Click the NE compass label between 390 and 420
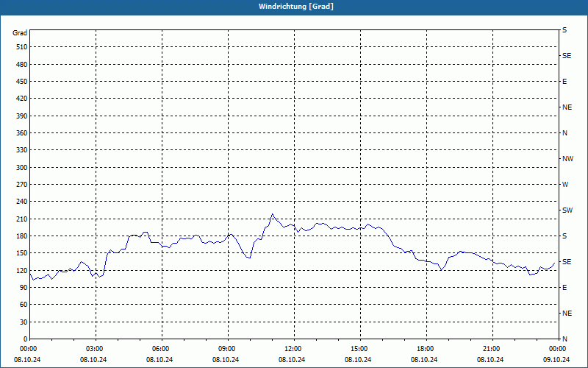The width and height of the screenshot is (588, 368). pos(567,107)
